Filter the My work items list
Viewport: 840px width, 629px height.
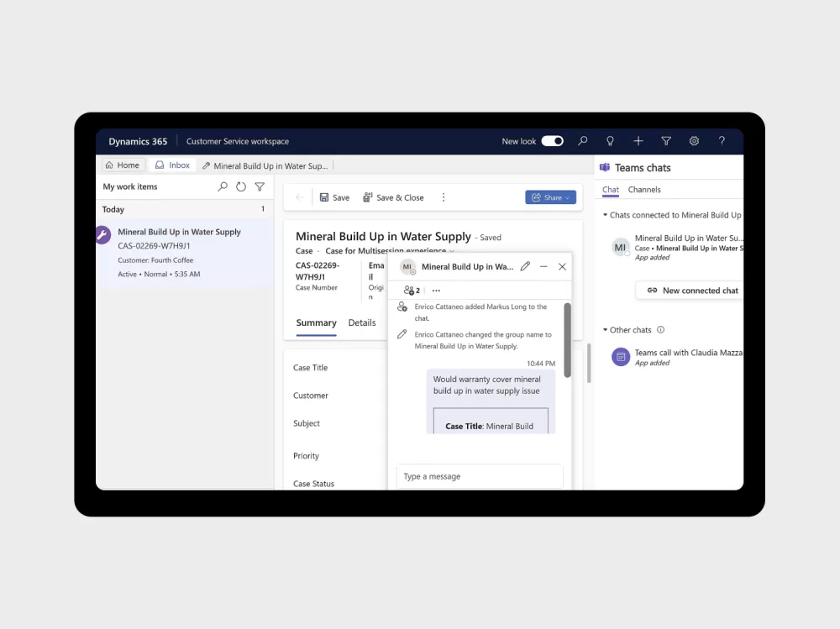coord(260,186)
